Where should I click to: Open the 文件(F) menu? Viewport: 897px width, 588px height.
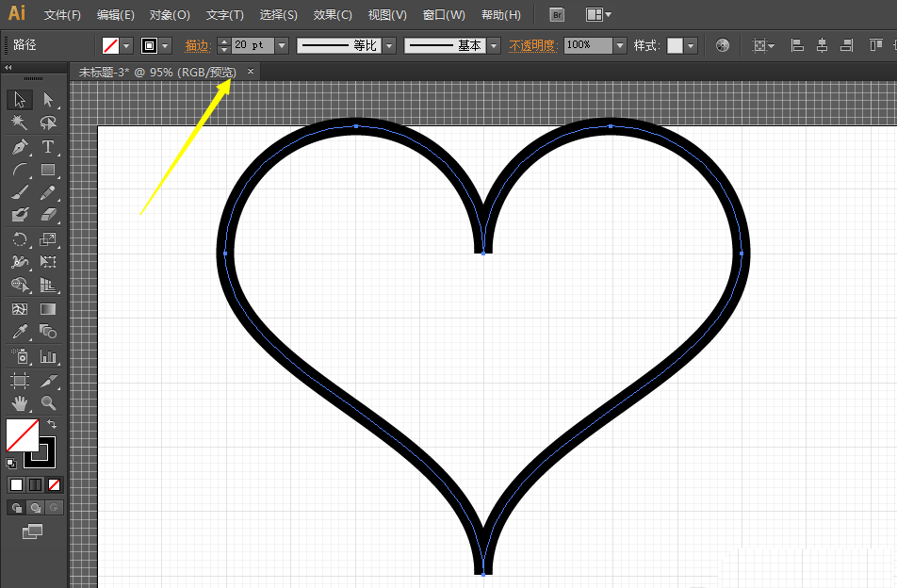point(62,15)
